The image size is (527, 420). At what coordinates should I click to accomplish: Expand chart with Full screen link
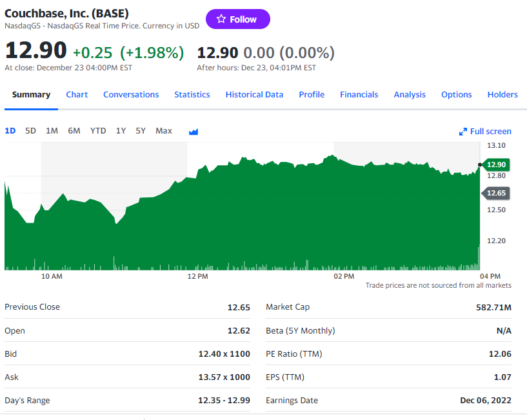click(x=485, y=131)
